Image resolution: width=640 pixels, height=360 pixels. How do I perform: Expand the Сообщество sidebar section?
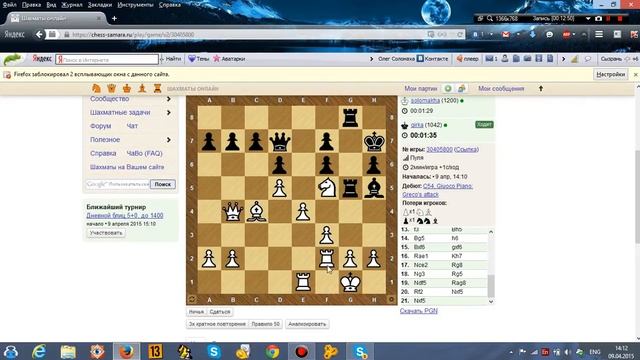point(169,99)
